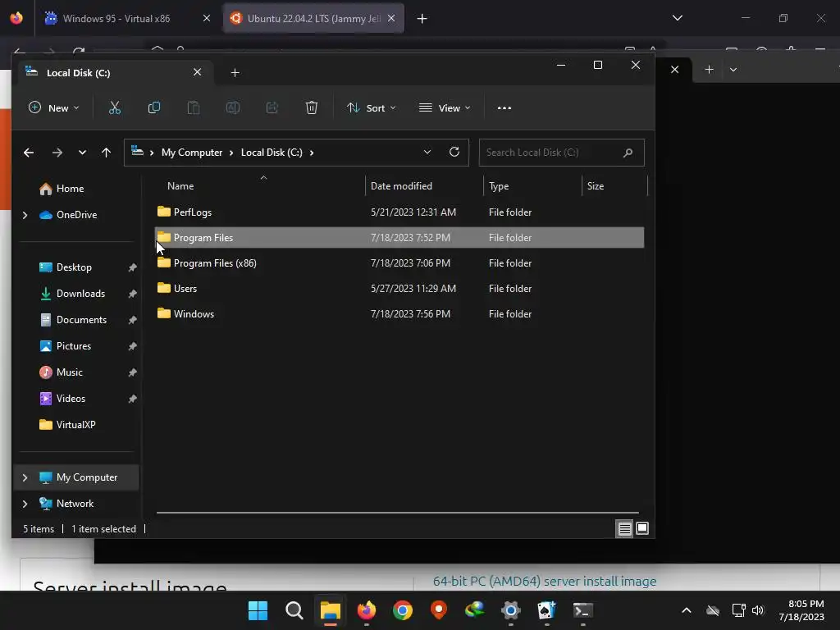The width and height of the screenshot is (840, 630).
Task: Open the Sort dropdown menu
Action: point(372,107)
